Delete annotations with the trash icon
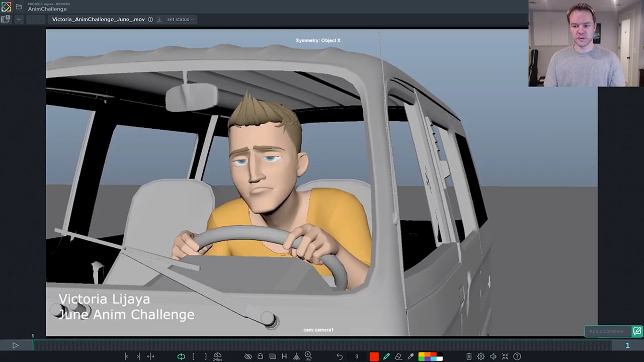644x362 pixels. click(x=469, y=356)
